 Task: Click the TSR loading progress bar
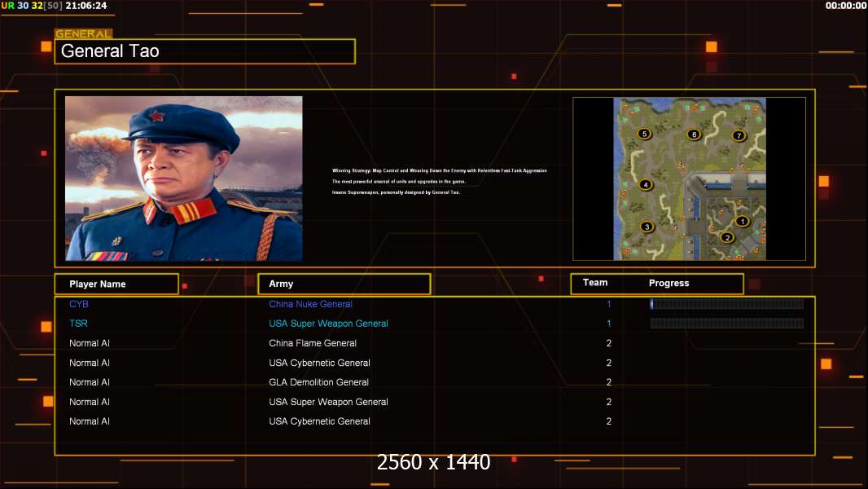[727, 324]
